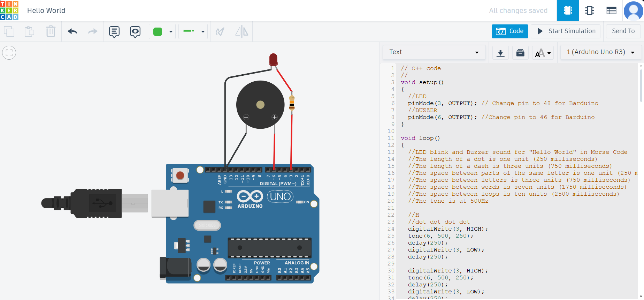Click line number 11 in gutter

coord(391,138)
